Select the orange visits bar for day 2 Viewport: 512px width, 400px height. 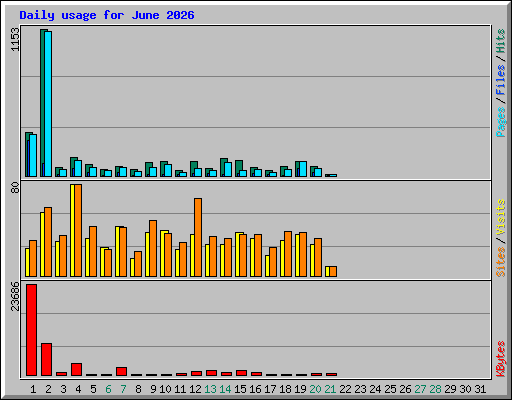tap(48, 242)
